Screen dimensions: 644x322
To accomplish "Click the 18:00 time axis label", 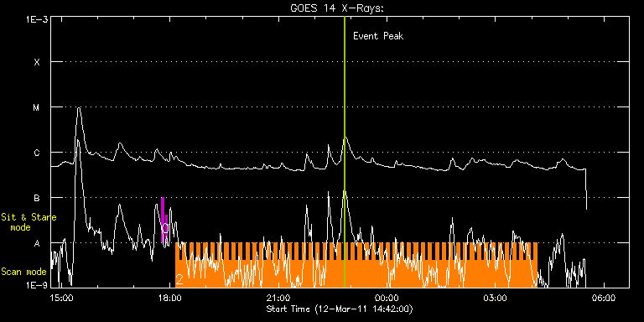I will point(170,297).
